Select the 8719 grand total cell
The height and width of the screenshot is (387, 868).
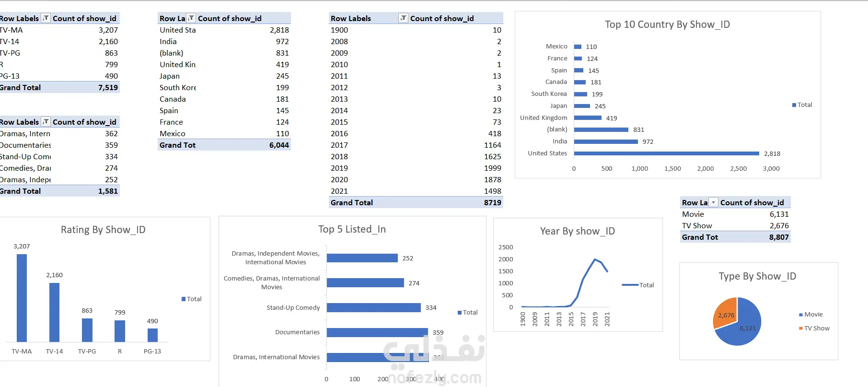pyautogui.click(x=456, y=202)
